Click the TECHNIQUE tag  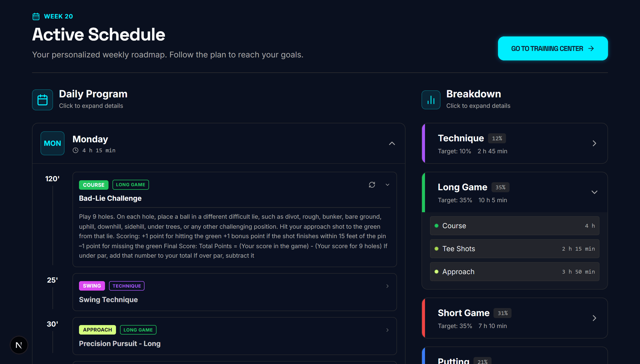(x=127, y=286)
